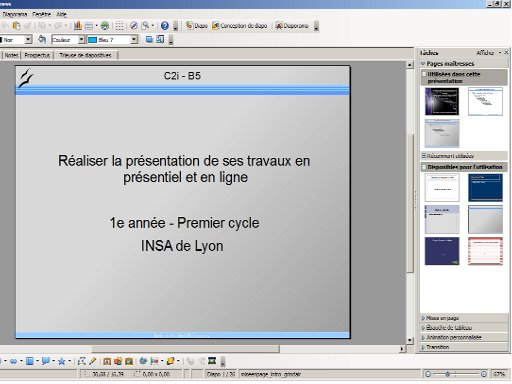The image size is (512, 384).
Task: Toggle the shadow icon
Action: pos(149,39)
